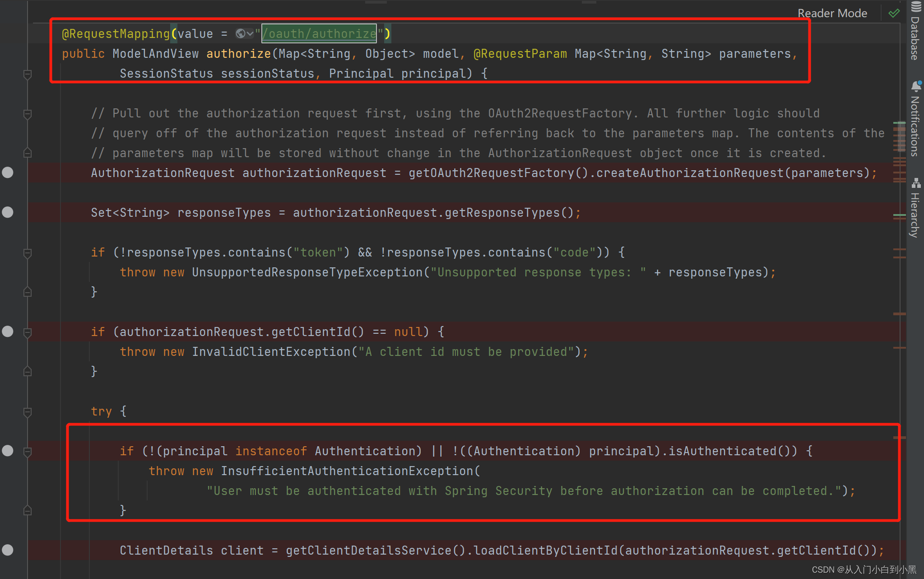Toggle breakpoint on getClientId() == null line
Screen dimensions: 924x579
[x=8, y=332]
